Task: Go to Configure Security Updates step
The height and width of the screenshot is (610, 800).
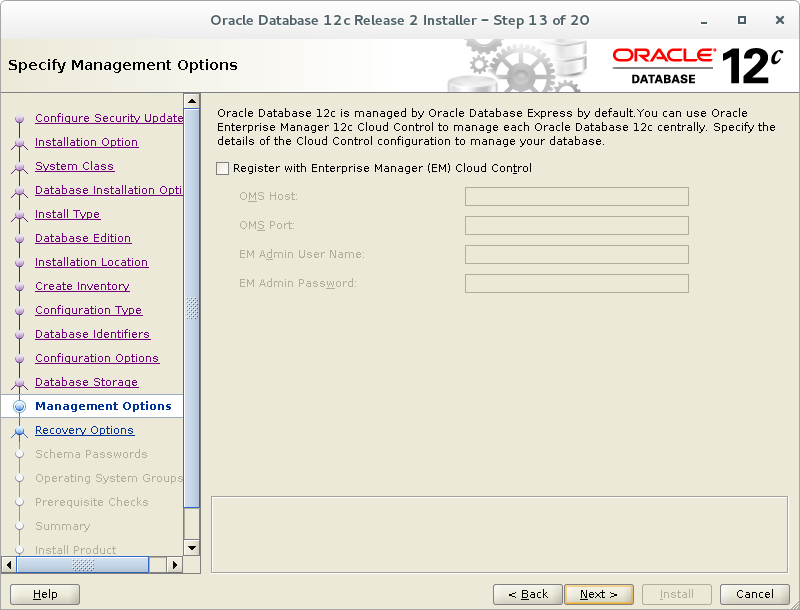Action: (x=109, y=118)
